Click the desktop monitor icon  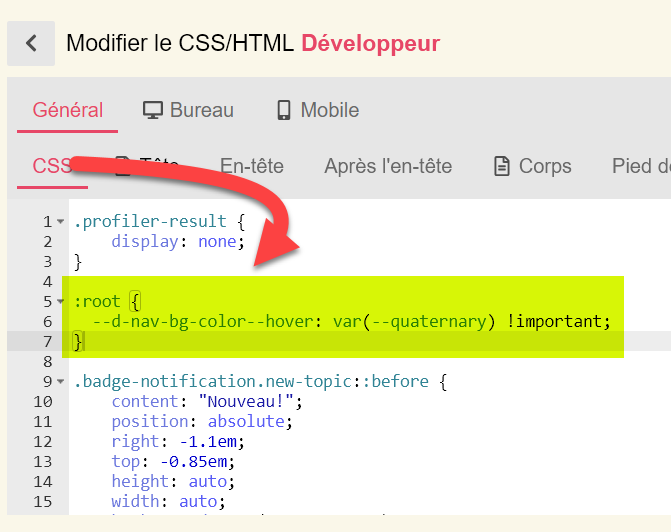tap(153, 110)
